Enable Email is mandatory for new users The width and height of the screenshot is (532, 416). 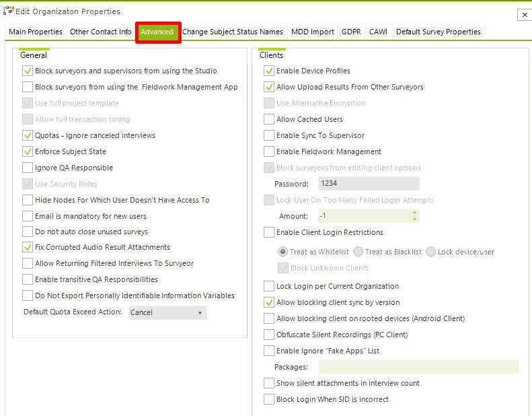(28, 216)
